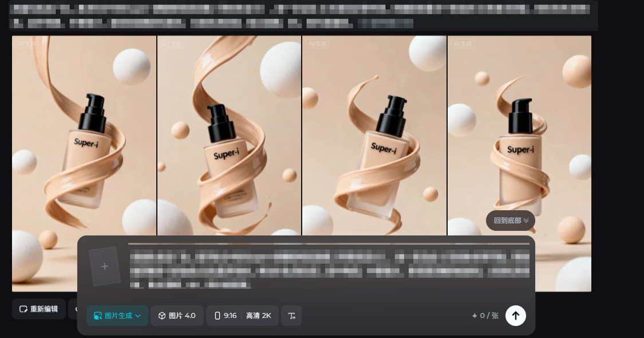This screenshot has width=644, height=338.
Task: Expand the 图片生成 mode dropdown arrow
Action: click(x=138, y=316)
